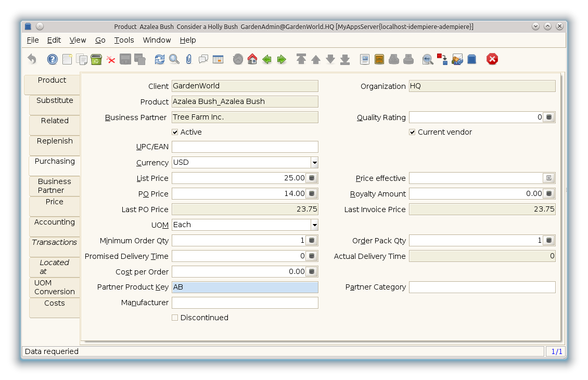
Task: Select the Accounting tab
Action: [x=55, y=222]
